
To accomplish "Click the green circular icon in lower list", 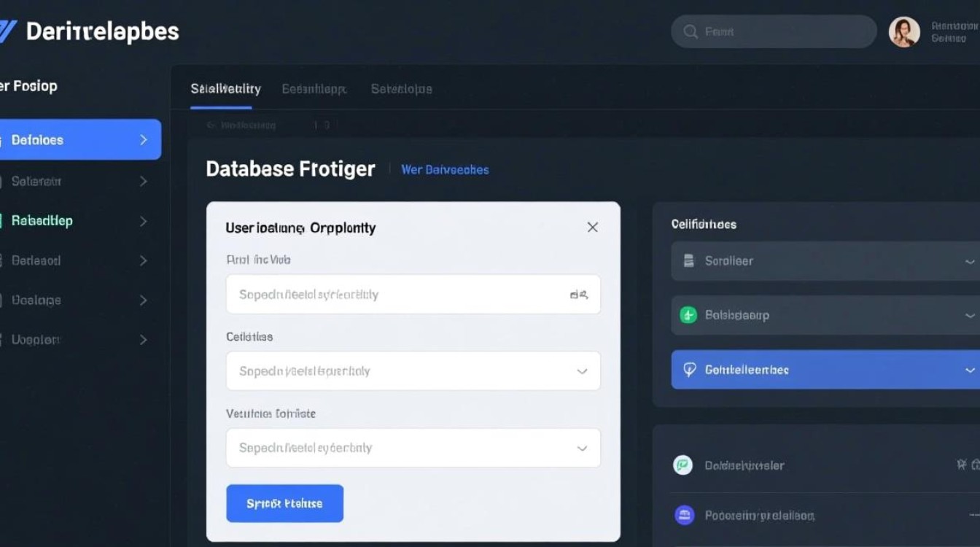I will (x=682, y=465).
